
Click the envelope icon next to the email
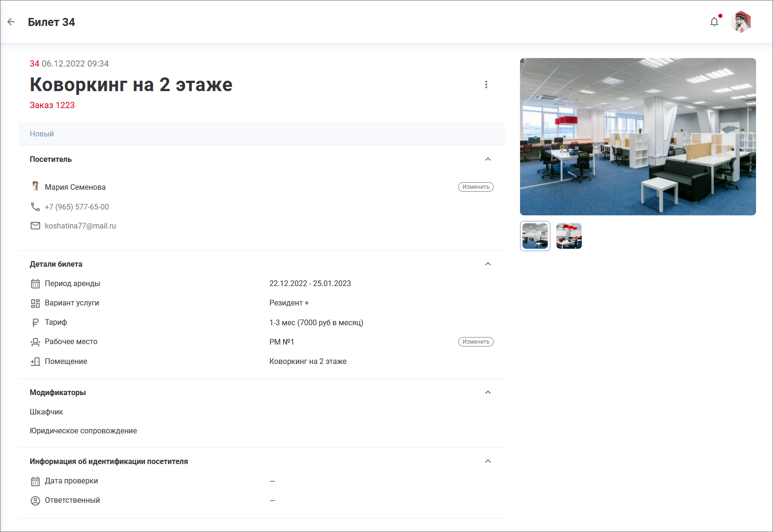[x=35, y=226]
